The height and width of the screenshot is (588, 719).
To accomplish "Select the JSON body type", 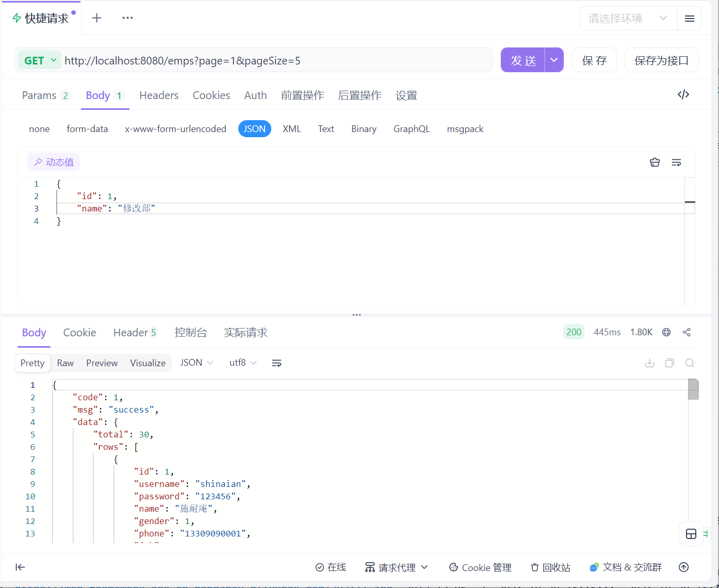I will coord(255,129).
